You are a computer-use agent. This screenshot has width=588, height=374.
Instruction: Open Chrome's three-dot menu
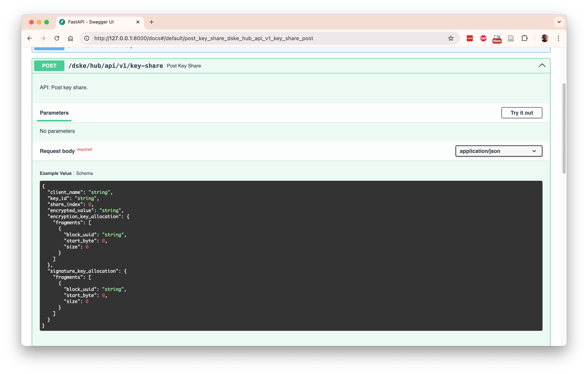[558, 38]
